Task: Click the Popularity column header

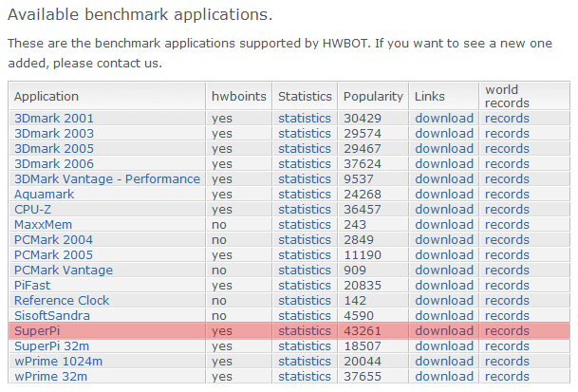Action: (373, 96)
